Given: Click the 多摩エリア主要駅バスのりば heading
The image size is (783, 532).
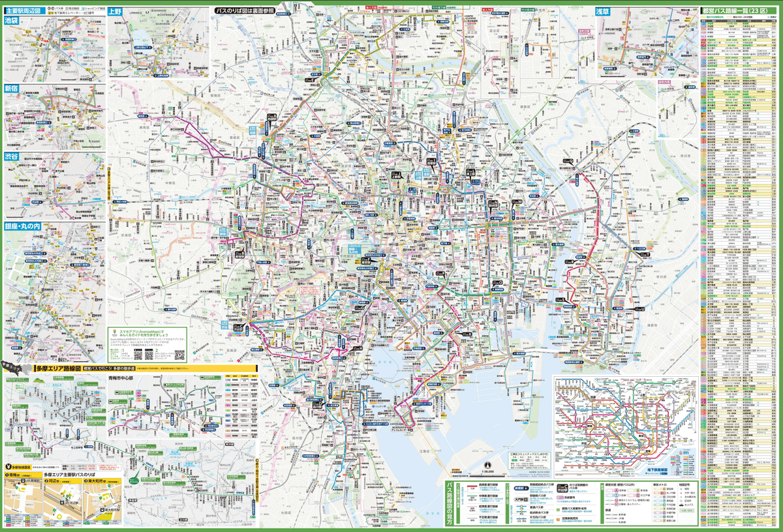Looking at the screenshot, I should [70, 474].
